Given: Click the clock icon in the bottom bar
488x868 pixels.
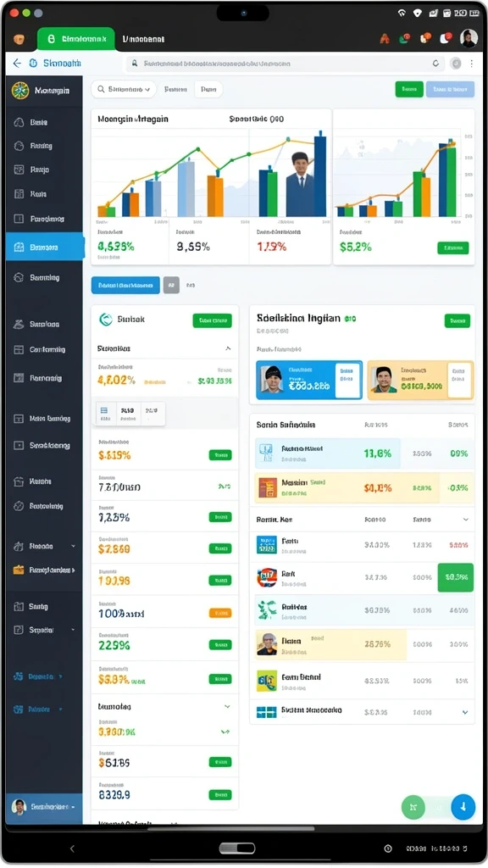Looking at the screenshot, I should click(388, 849).
